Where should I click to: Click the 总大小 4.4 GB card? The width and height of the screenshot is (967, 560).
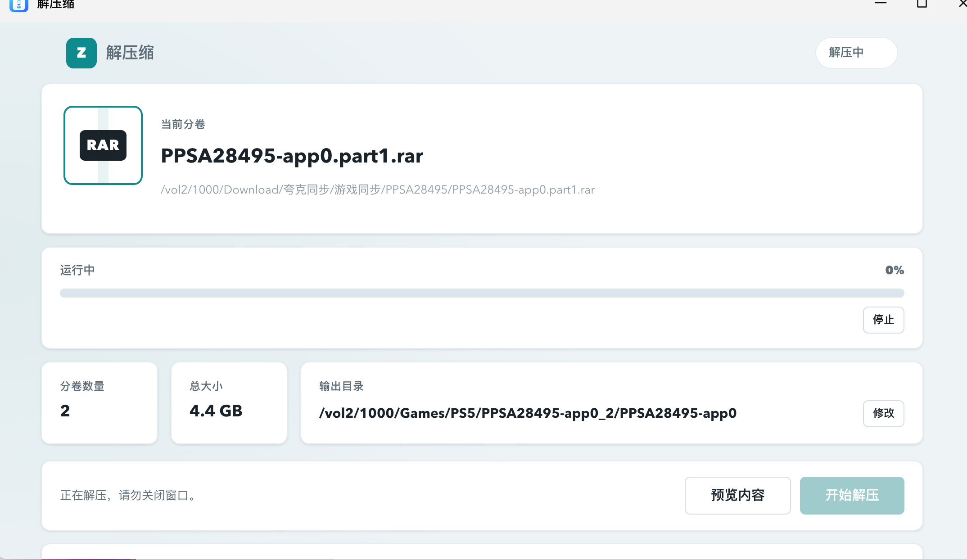pyautogui.click(x=229, y=403)
